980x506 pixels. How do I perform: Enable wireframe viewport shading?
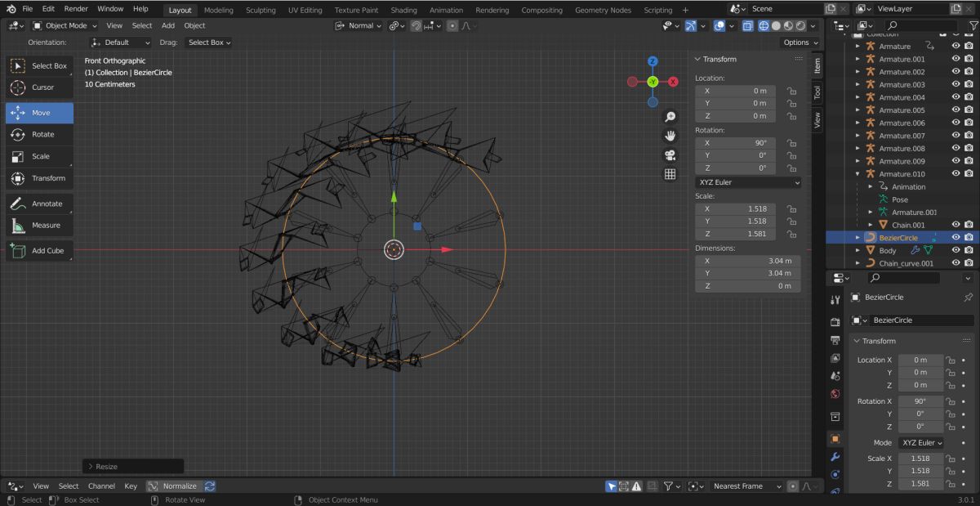click(764, 25)
